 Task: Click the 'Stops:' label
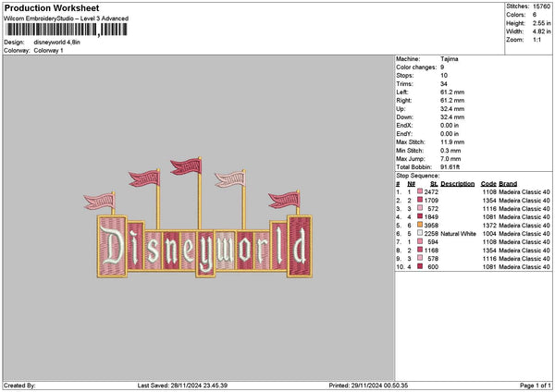[x=405, y=76]
